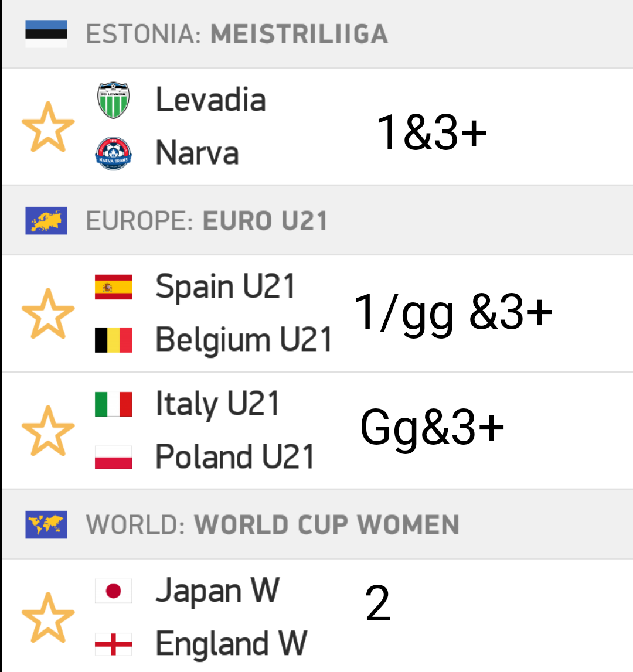
Task: Select the Estonia flag icon
Action: (46, 34)
